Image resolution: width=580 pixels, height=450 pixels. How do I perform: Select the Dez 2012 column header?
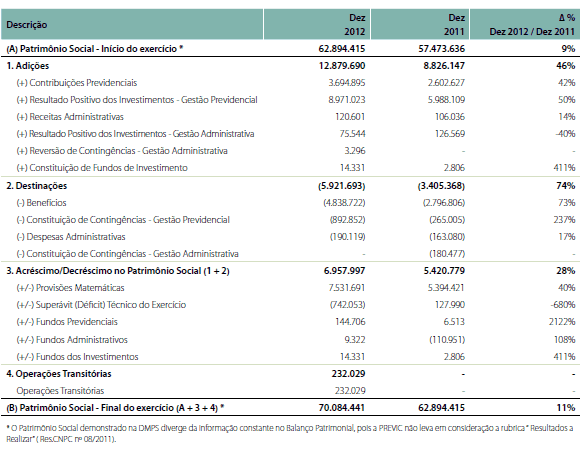tap(355, 24)
